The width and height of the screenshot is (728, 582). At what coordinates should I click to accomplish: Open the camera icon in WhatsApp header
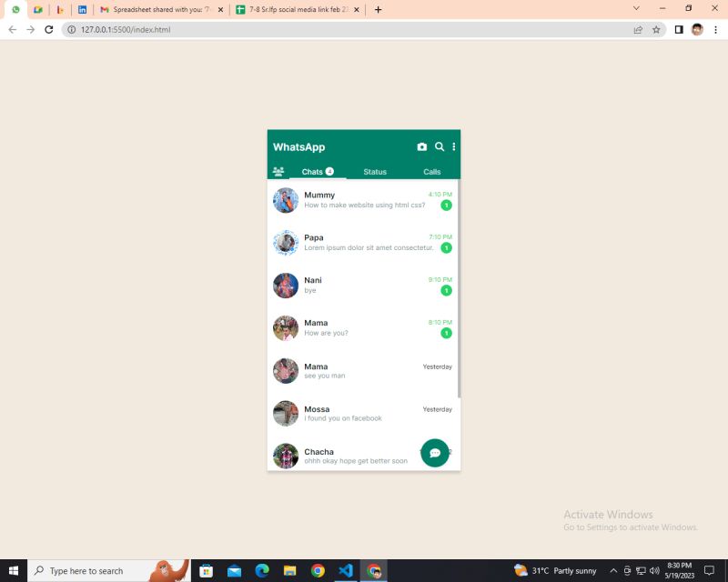421,146
